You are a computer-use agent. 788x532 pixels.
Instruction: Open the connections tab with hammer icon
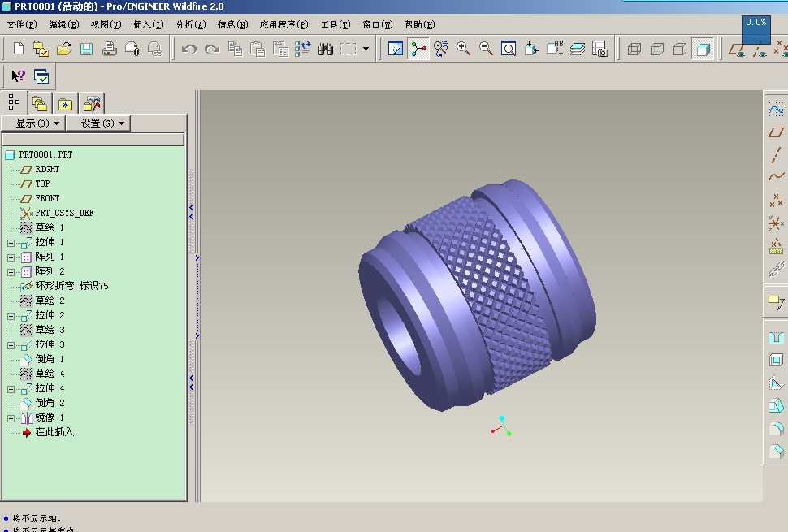click(92, 104)
